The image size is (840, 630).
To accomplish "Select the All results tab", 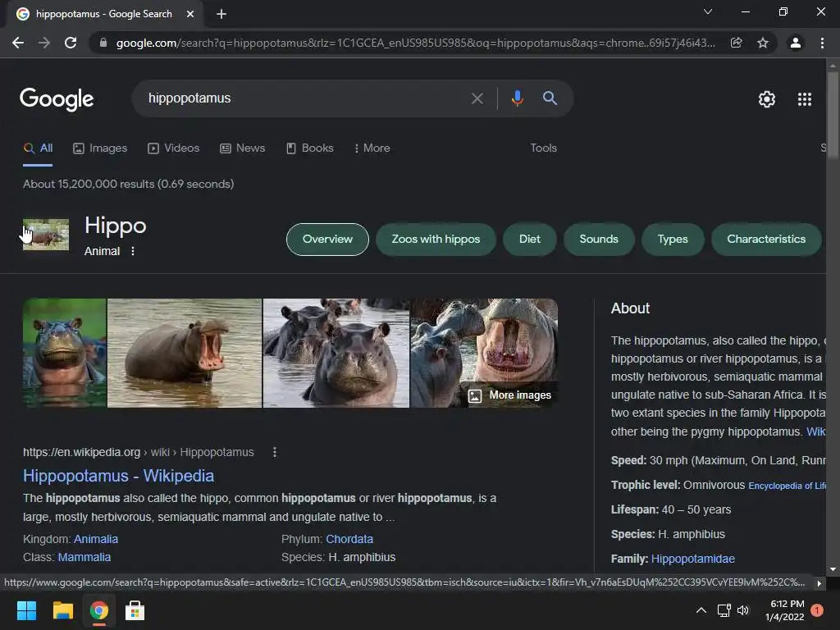I will 38,148.
